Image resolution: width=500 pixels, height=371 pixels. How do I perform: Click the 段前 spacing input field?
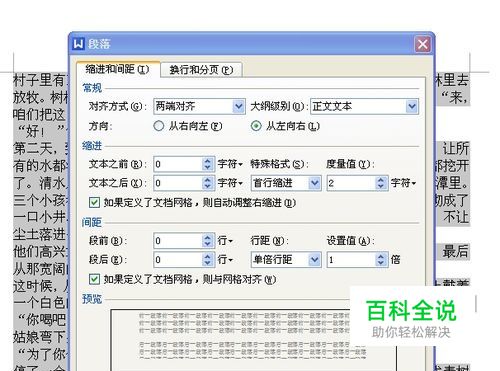pyautogui.click(x=178, y=241)
